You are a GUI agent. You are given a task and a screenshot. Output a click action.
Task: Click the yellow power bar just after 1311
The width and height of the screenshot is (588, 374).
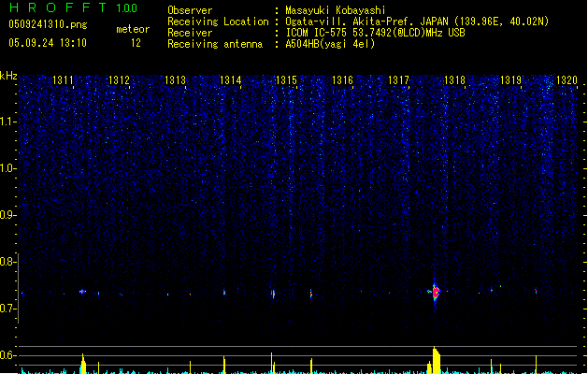pos(83,364)
